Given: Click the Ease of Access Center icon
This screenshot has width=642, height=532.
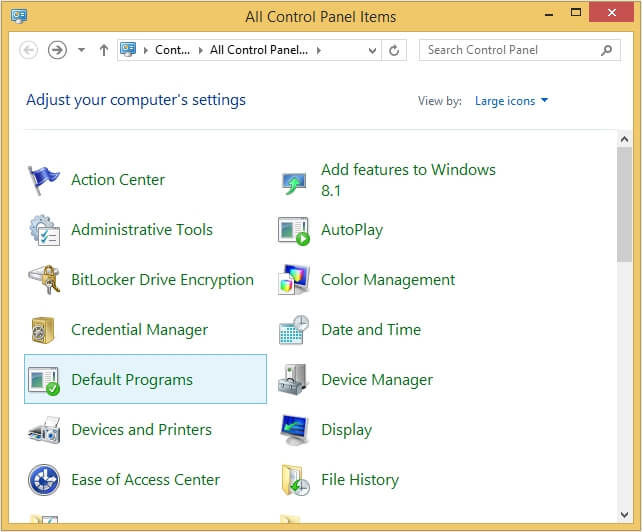Looking at the screenshot, I should click(44, 480).
